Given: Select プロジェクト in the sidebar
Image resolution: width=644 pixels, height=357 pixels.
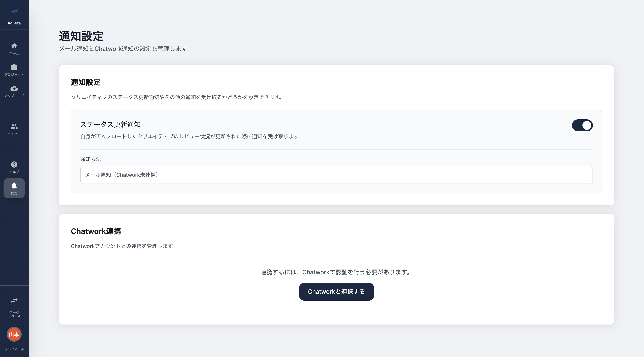Looking at the screenshot, I should coord(14,74).
